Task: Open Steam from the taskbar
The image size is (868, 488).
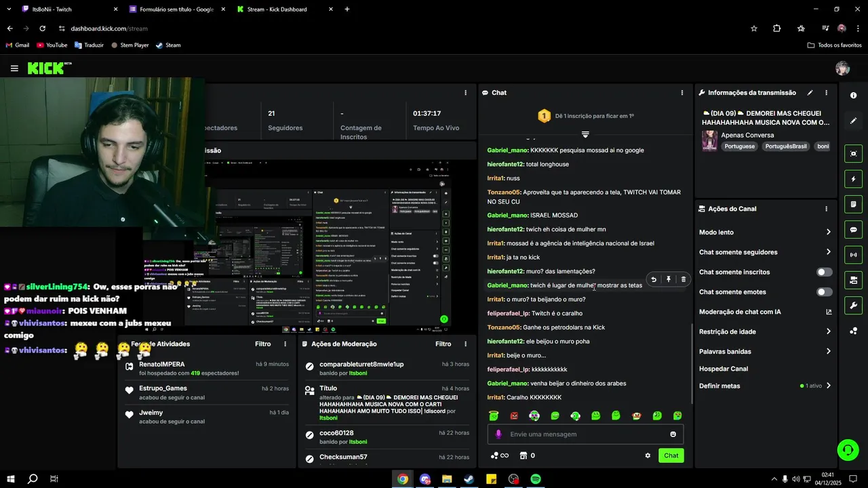Action: pyautogui.click(x=469, y=479)
